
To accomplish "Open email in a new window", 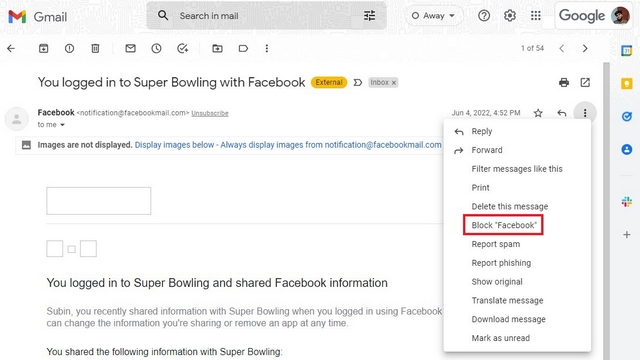I will (585, 82).
